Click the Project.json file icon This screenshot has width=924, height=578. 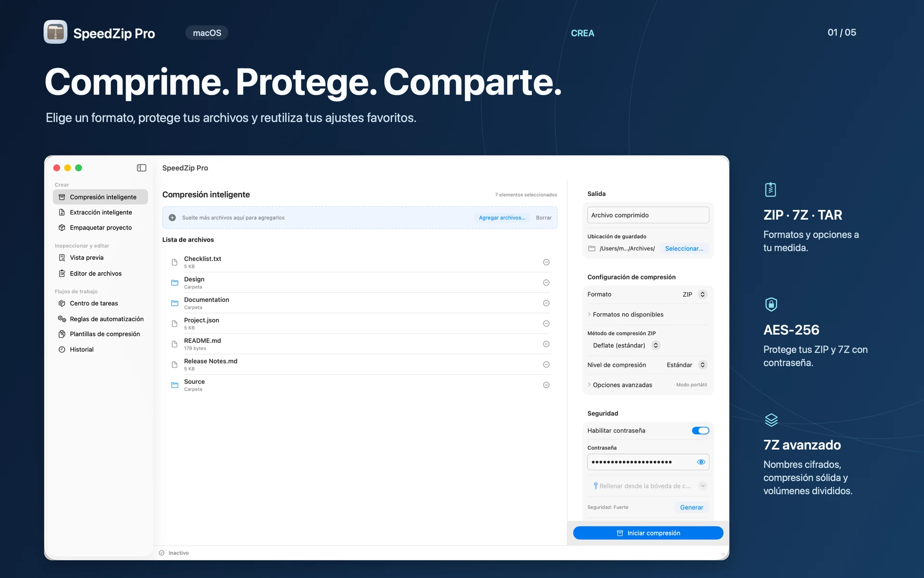pyautogui.click(x=175, y=324)
